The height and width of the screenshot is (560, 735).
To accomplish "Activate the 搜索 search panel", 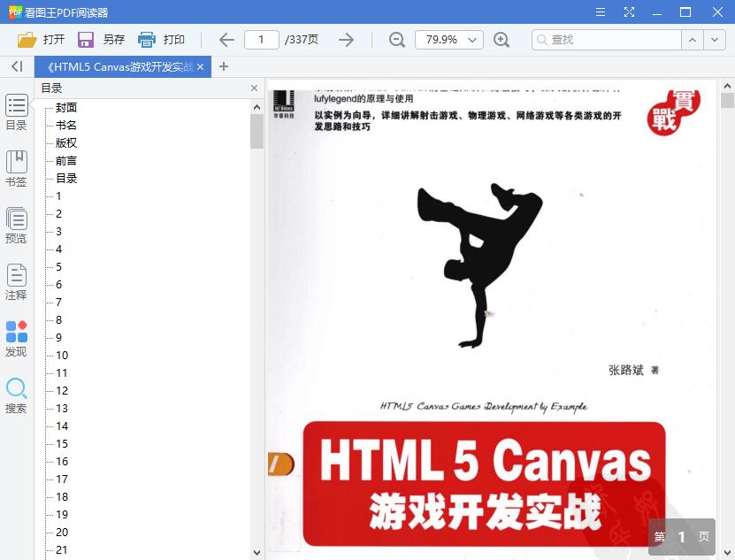I will [x=16, y=397].
